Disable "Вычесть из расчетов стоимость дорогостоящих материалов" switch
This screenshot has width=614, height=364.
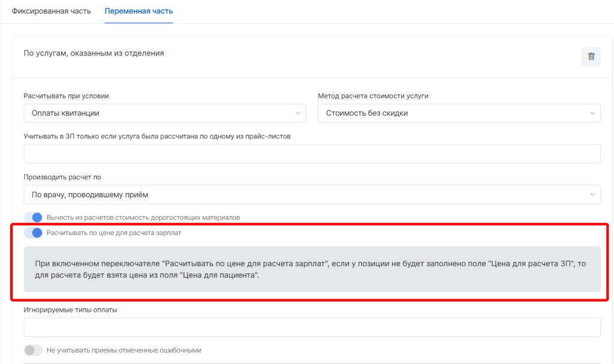coord(34,217)
